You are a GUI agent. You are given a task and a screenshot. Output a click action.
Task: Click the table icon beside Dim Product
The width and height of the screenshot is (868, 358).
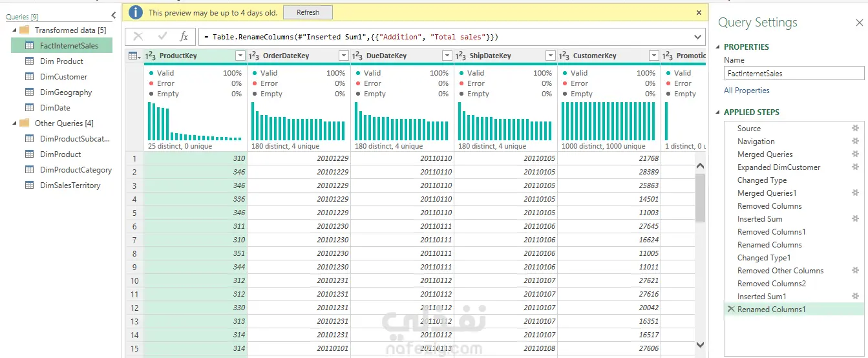click(29, 61)
